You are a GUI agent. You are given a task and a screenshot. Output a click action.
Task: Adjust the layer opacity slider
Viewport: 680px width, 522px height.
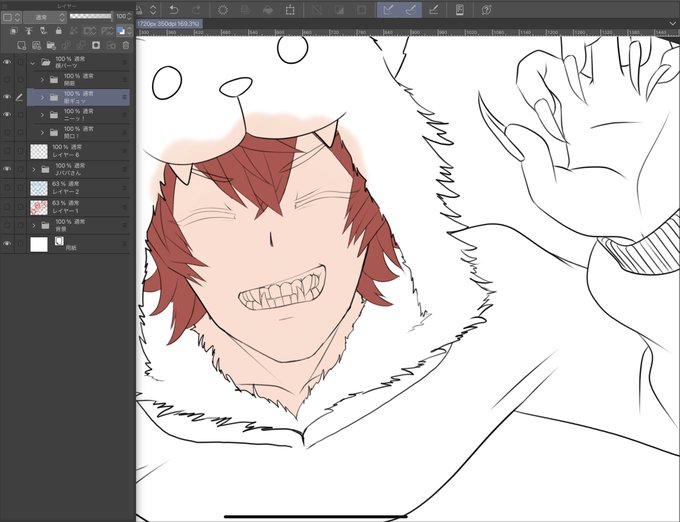[91, 16]
